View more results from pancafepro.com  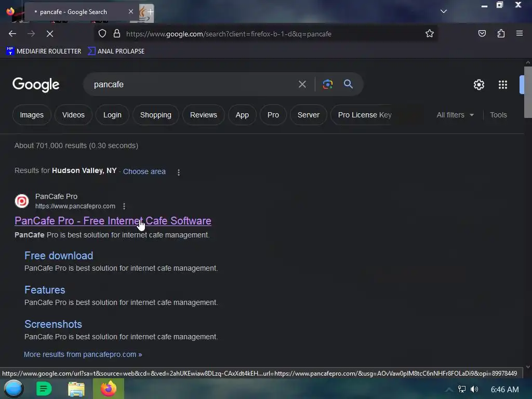tap(83, 354)
